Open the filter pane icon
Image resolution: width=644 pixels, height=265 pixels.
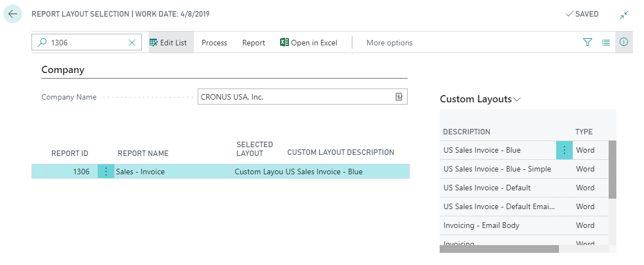(588, 43)
